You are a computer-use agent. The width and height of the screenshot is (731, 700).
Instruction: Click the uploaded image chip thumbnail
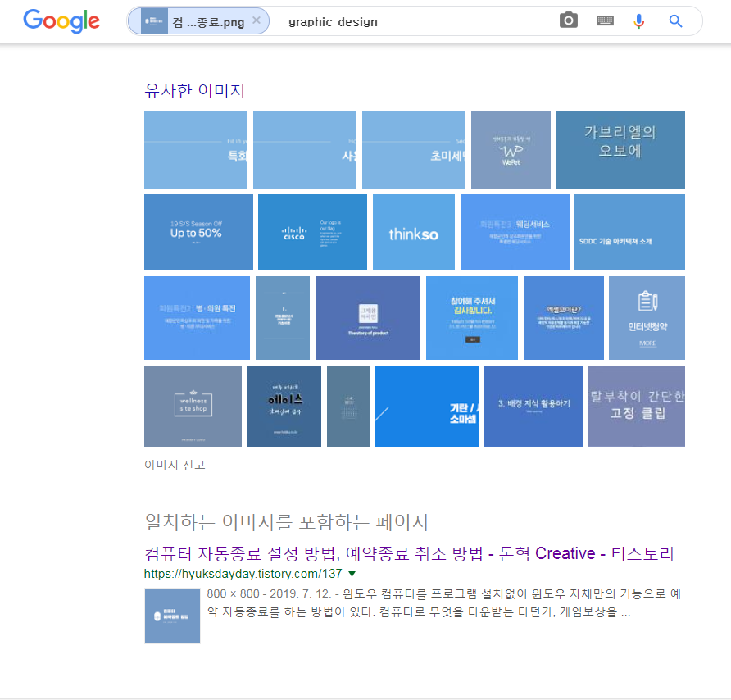pyautogui.click(x=154, y=21)
